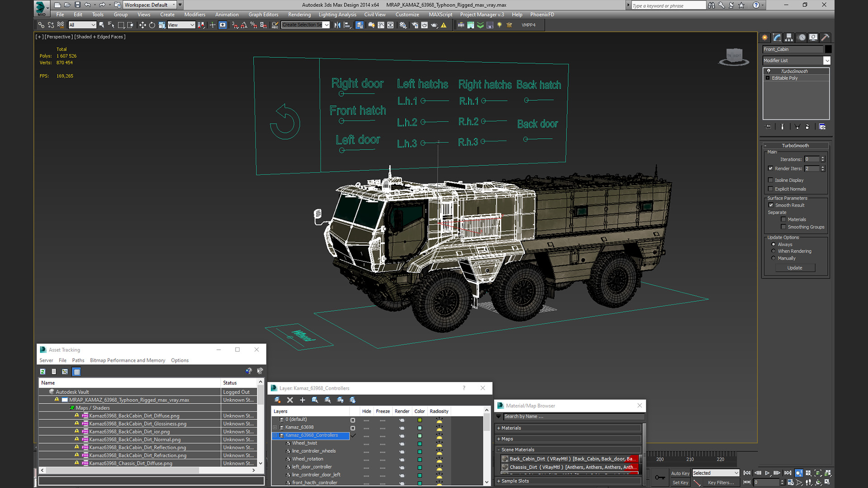Screen dimensions: 868x488
Task: Click the Play Animation button
Action: click(x=767, y=473)
